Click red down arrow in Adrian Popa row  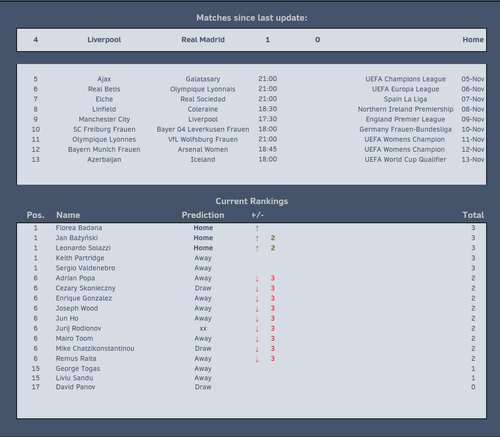[x=257, y=279]
